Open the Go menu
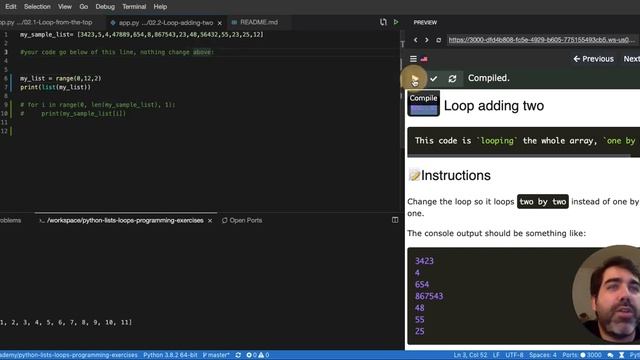 click(84, 7)
